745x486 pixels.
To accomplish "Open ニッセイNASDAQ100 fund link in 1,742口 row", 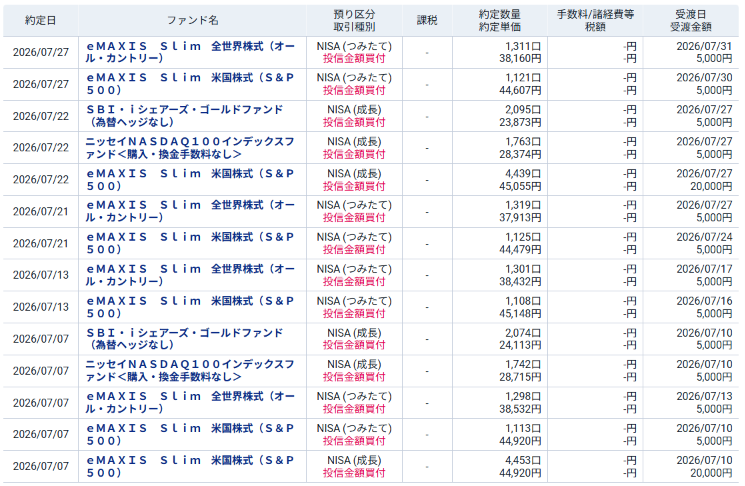I will pos(190,371).
